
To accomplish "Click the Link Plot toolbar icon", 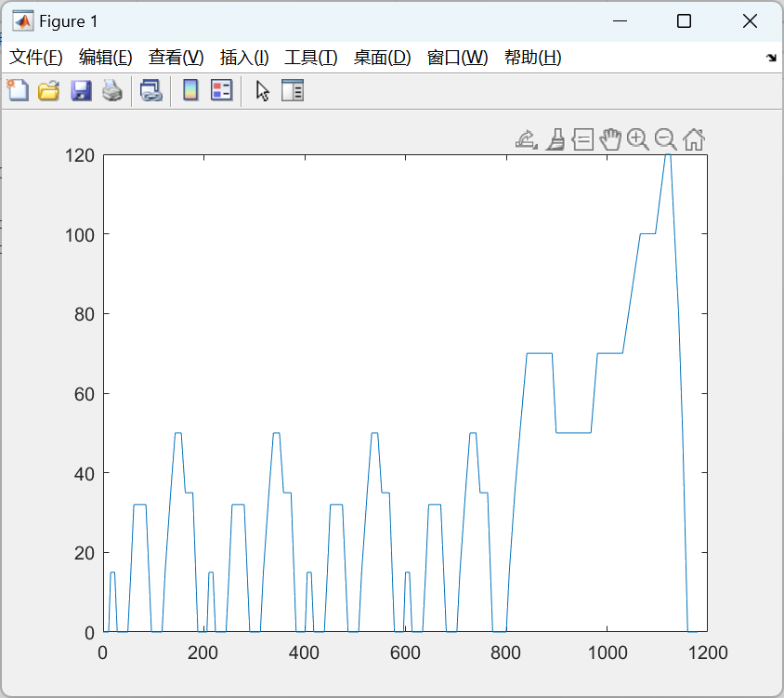I will click(x=151, y=90).
